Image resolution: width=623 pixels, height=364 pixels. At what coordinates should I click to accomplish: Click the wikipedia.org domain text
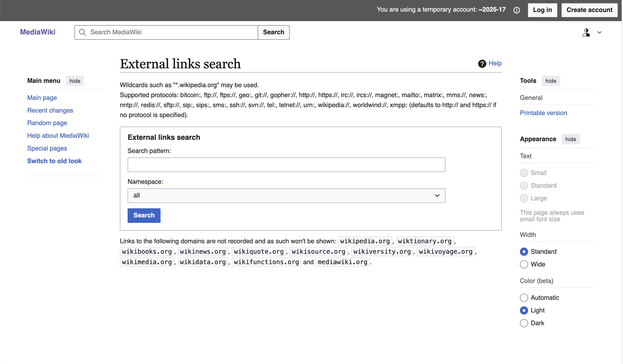pos(365,241)
